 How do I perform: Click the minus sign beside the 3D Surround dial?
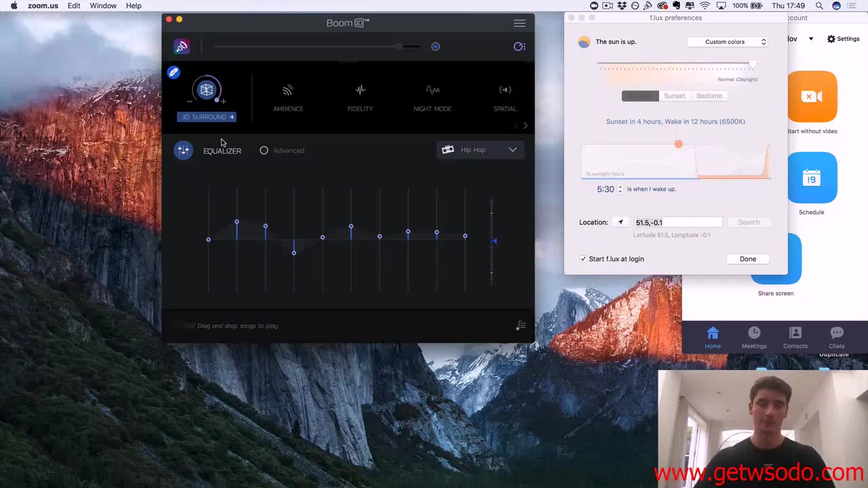click(x=190, y=102)
